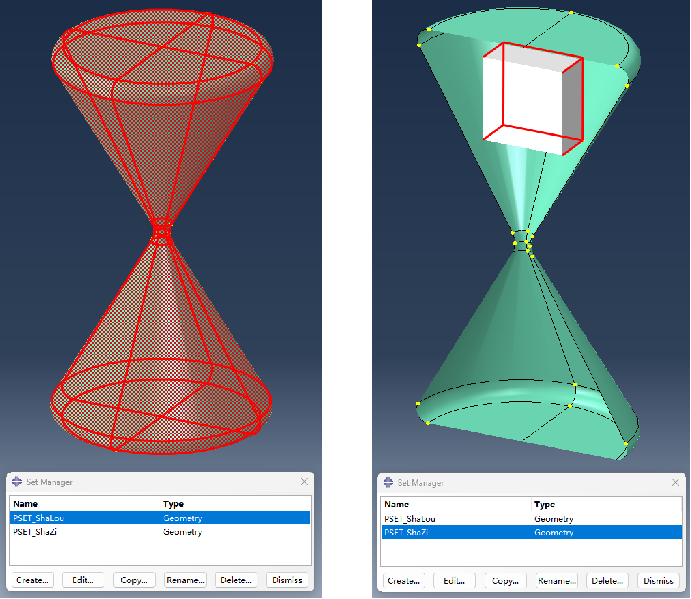Click Edit button in left Set Manager
The width and height of the screenshot is (691, 599).
click(x=83, y=580)
